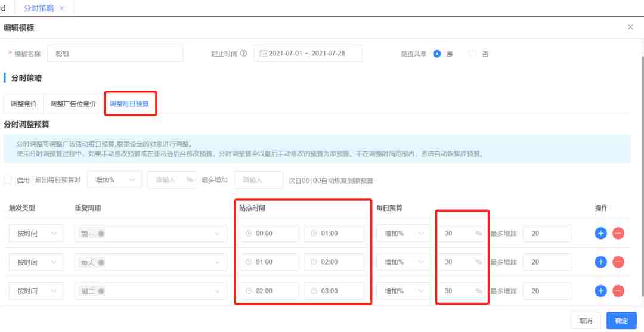Close the 编辑模板 dialog

coord(630,27)
